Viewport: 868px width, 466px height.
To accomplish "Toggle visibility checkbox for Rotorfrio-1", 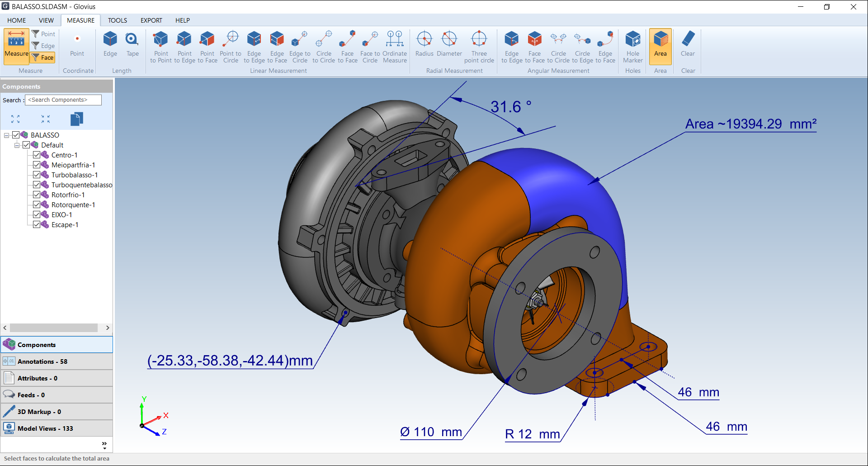I will tap(37, 195).
